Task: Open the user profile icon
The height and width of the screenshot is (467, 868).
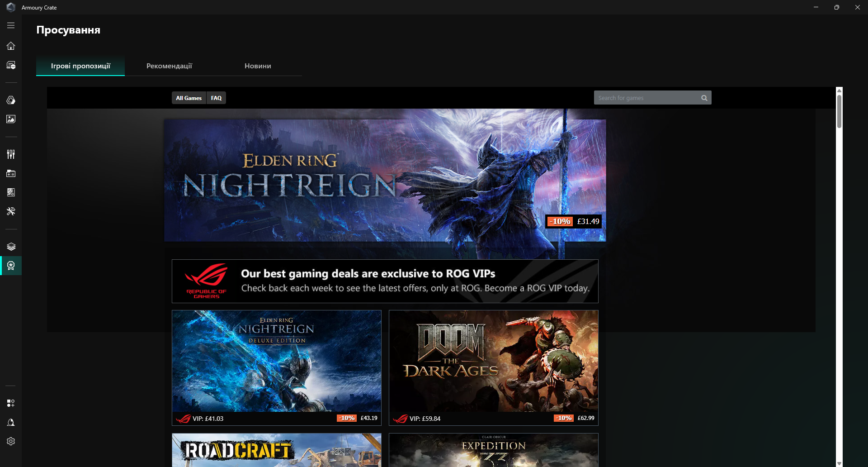Action: click(x=11, y=422)
